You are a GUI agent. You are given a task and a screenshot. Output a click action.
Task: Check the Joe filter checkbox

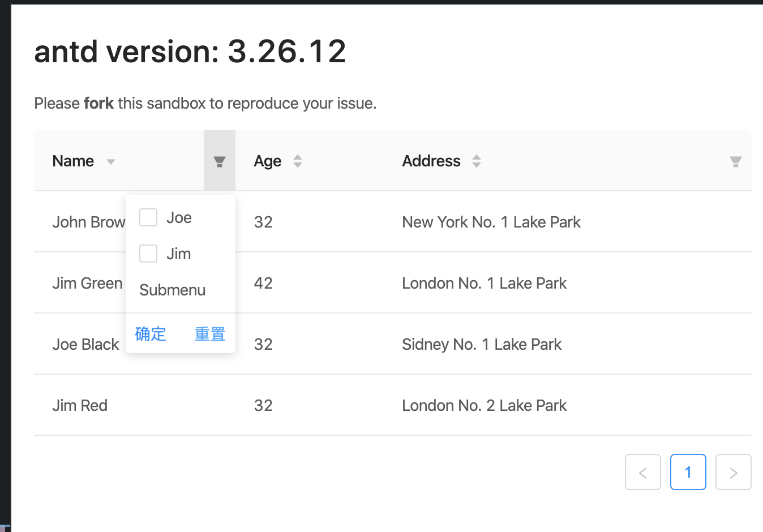(x=148, y=217)
